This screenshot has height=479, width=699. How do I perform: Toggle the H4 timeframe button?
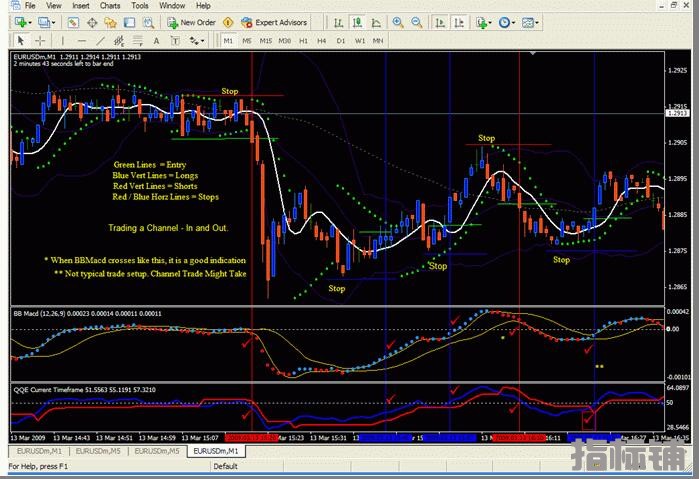tap(321, 41)
